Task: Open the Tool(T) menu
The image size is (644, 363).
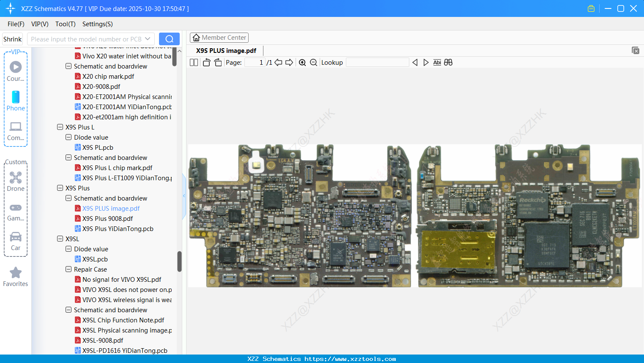Action: pyautogui.click(x=65, y=24)
